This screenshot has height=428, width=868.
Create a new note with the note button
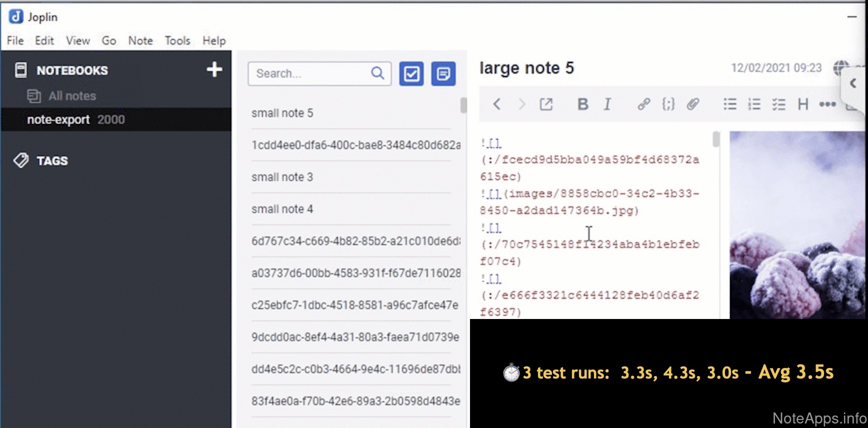point(443,74)
